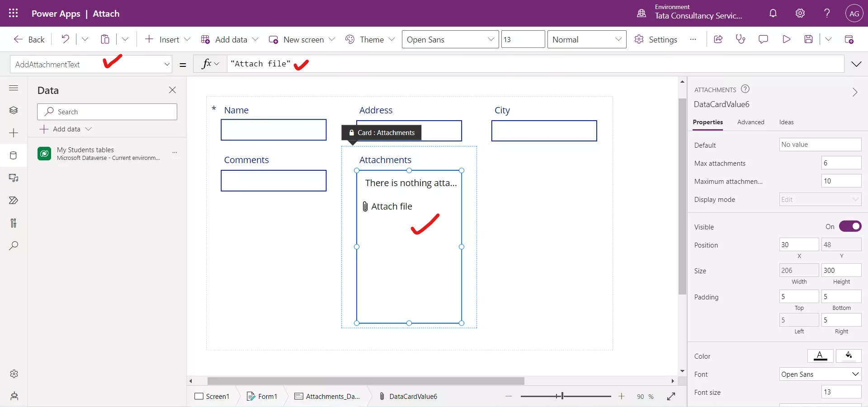Click the Max attachments input field
Viewport: 868px width, 407px height.
point(841,163)
